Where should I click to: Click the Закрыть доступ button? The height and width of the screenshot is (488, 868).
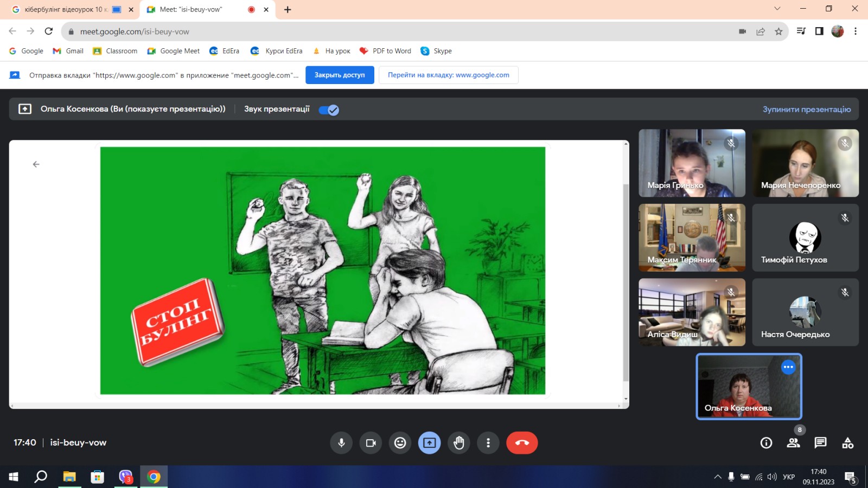click(x=340, y=75)
